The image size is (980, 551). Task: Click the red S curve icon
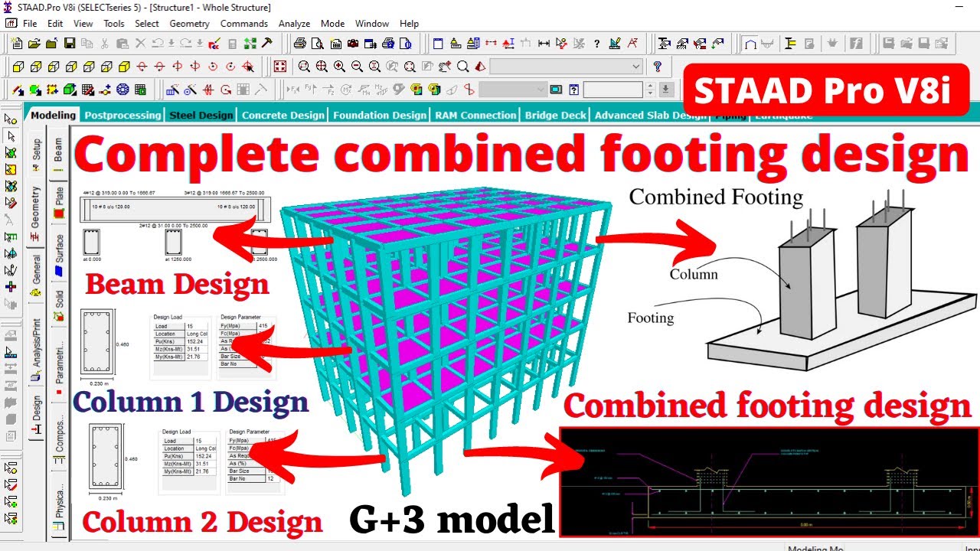469,90
